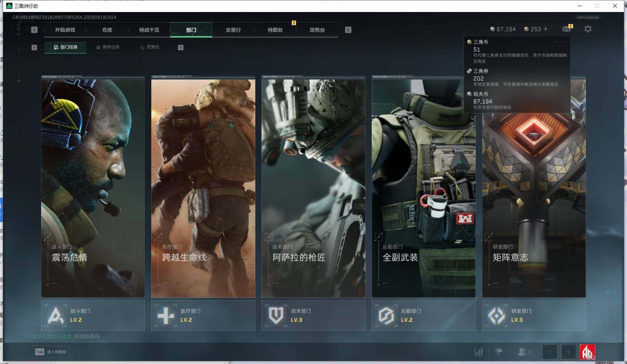Open the settings gear icon

[588, 29]
